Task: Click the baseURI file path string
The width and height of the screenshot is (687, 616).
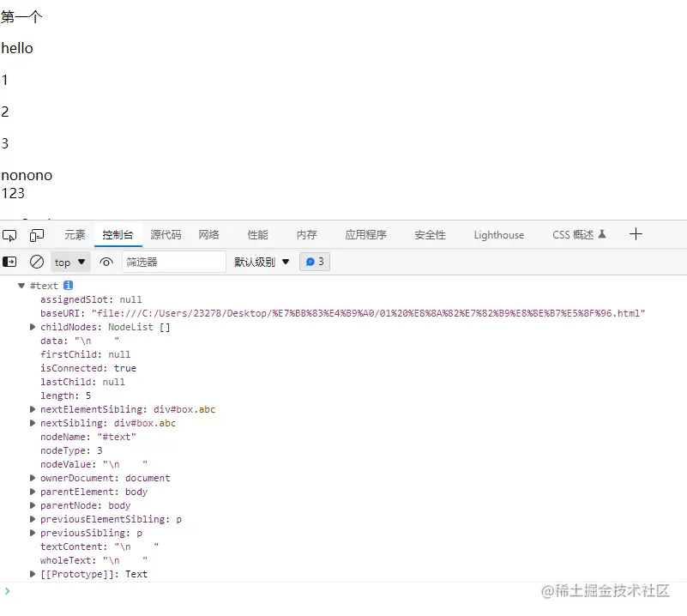Action: tap(368, 313)
